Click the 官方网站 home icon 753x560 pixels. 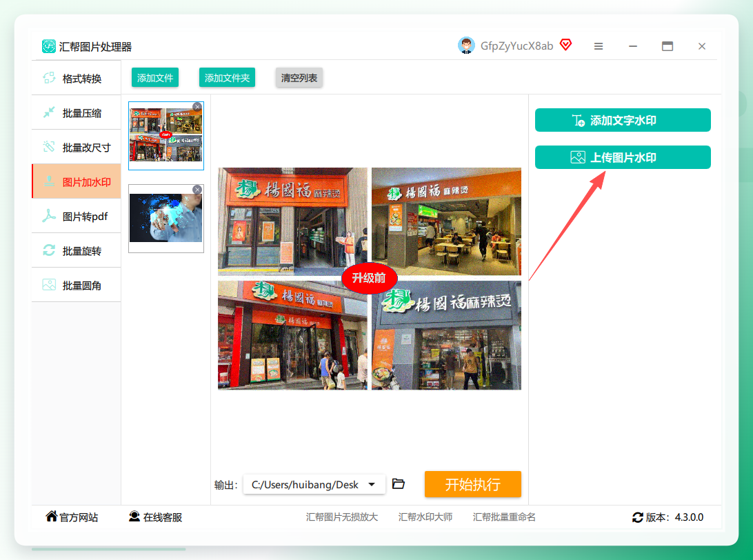click(52, 517)
